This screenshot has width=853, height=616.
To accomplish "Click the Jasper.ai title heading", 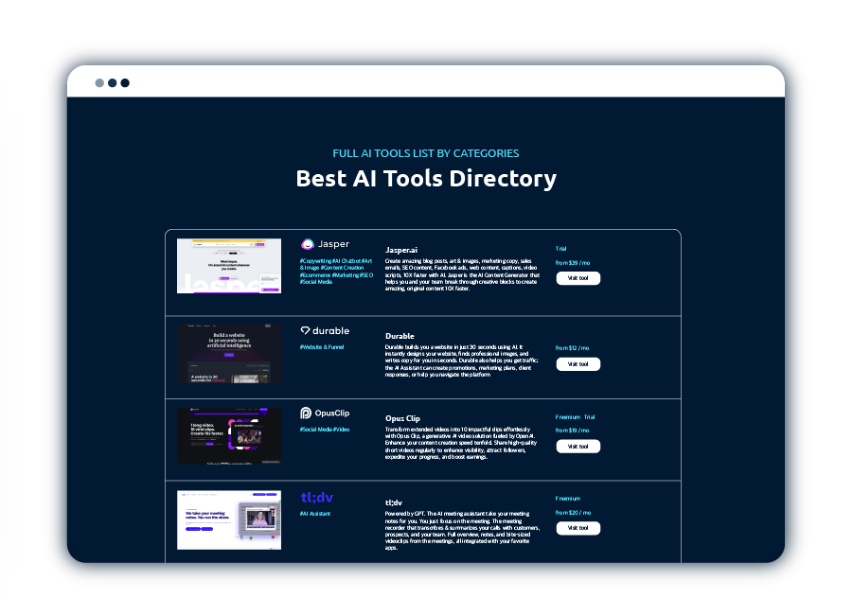I will pos(402,250).
